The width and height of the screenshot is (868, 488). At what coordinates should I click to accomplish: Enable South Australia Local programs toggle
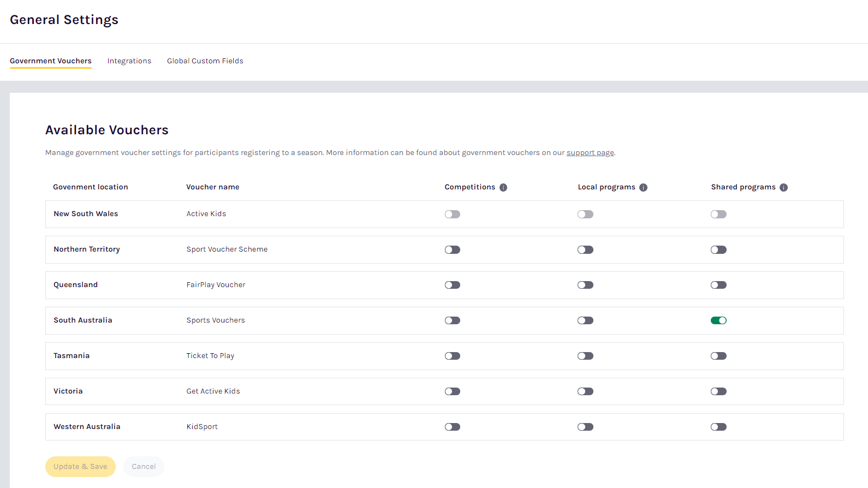pyautogui.click(x=586, y=320)
